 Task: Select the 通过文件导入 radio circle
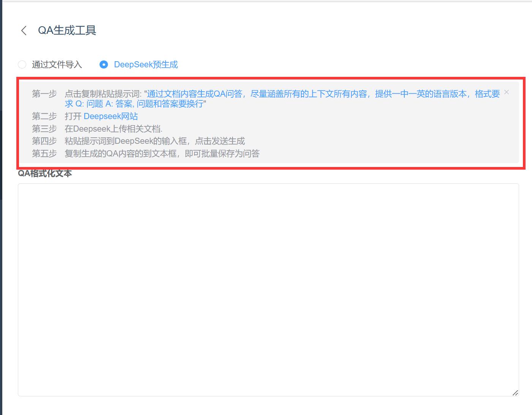[22, 65]
